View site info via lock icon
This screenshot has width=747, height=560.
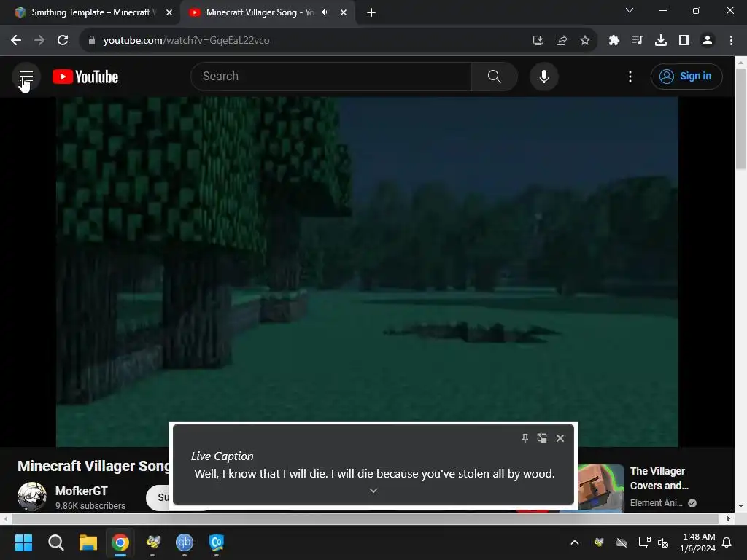pyautogui.click(x=92, y=40)
